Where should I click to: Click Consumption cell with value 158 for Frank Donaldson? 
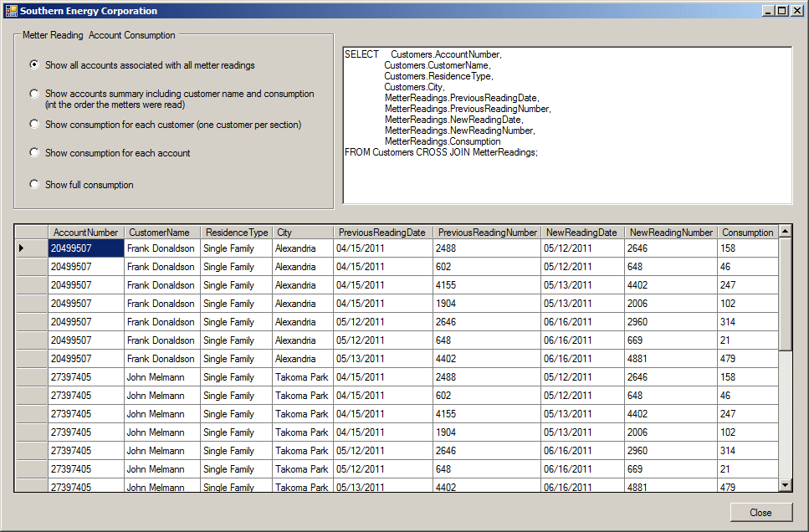[748, 248]
